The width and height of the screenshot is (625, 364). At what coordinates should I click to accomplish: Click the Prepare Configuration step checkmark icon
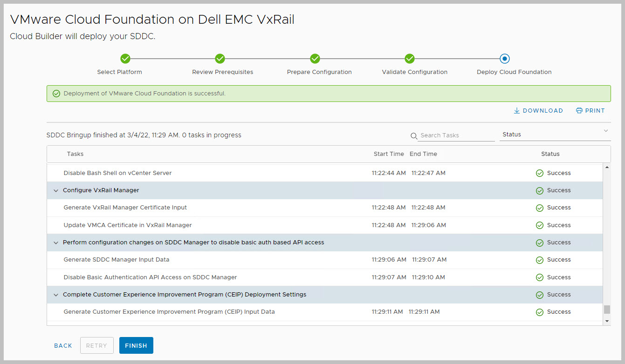tap(315, 59)
